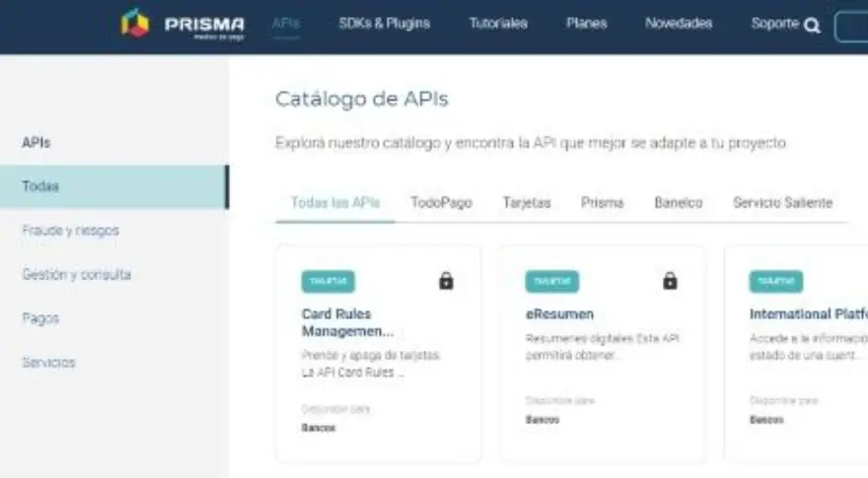Screen dimensions: 868x478
Task: Click Bancos label on International Platform card
Action: pyautogui.click(x=766, y=420)
